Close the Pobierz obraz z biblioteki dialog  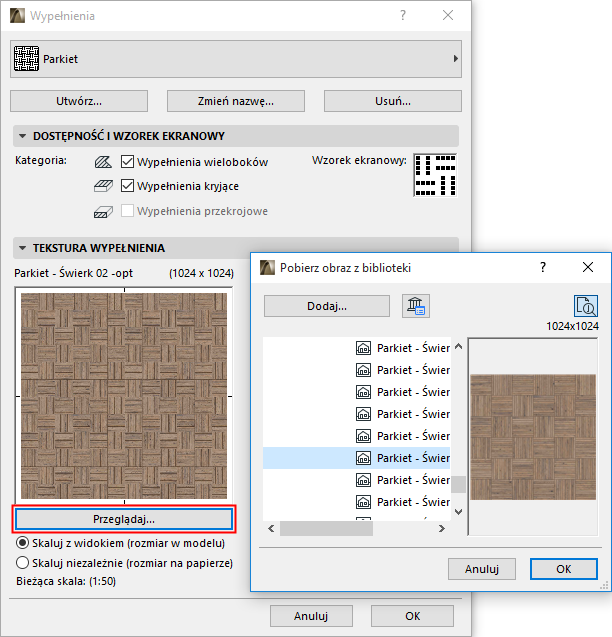tap(588, 267)
